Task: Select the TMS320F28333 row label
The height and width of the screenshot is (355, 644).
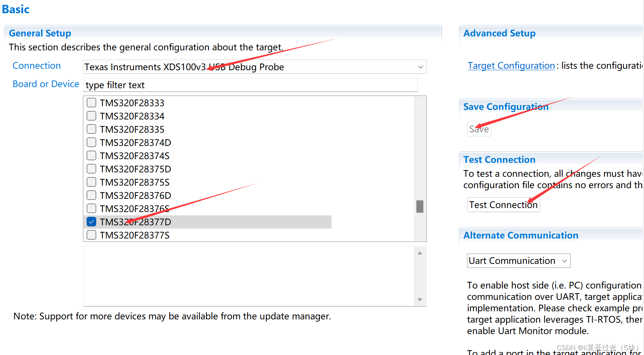Action: [132, 103]
